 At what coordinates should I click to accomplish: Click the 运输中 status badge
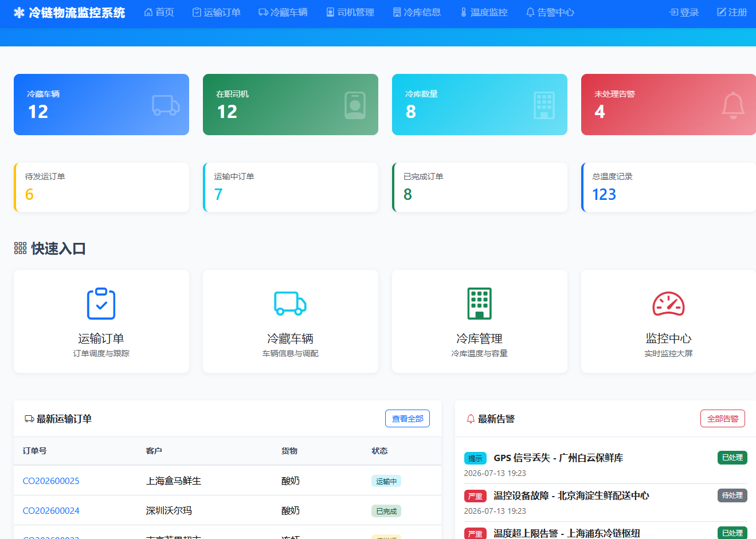tap(386, 481)
